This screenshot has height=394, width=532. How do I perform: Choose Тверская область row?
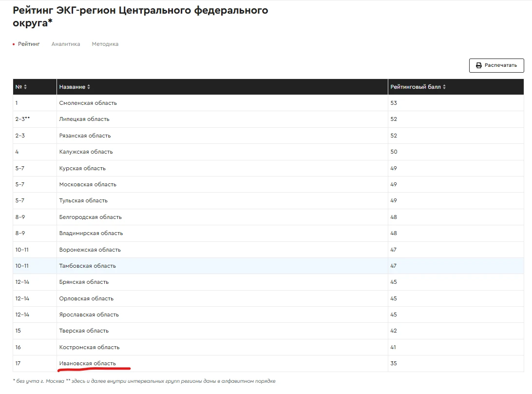point(268,331)
